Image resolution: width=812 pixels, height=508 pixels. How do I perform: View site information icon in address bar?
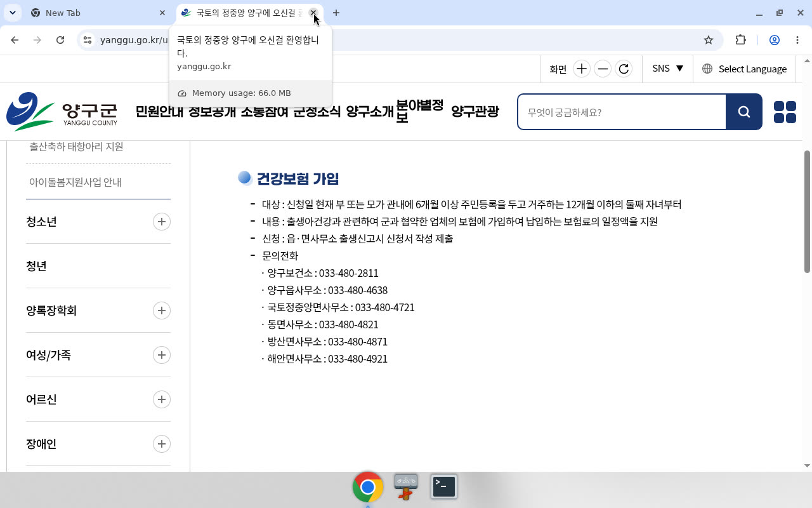point(88,40)
